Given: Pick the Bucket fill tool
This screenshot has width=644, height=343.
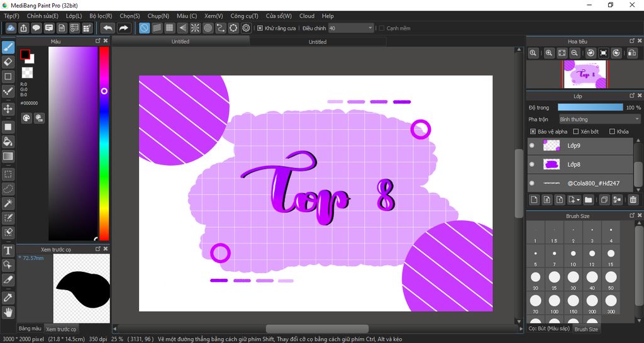Looking at the screenshot, I should (x=8, y=142).
